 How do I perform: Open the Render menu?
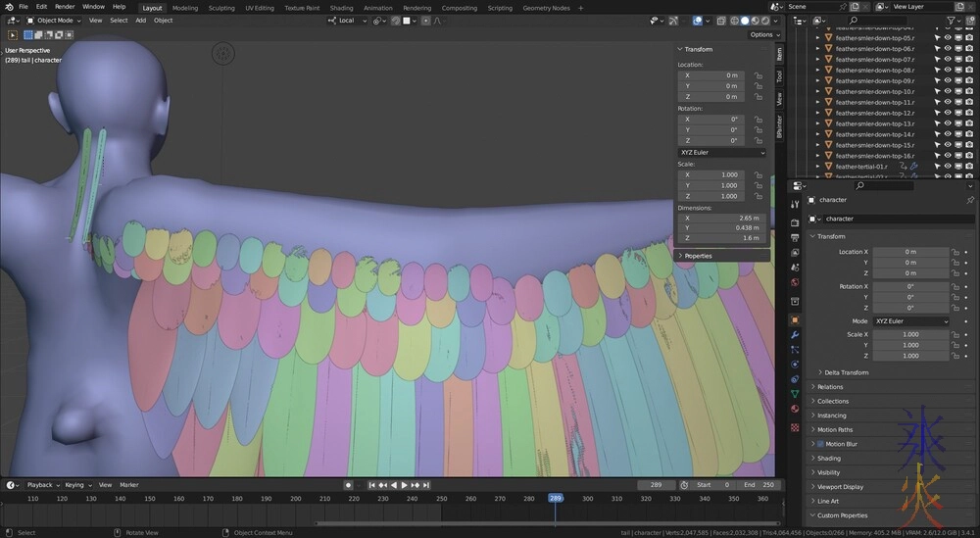[x=65, y=7]
